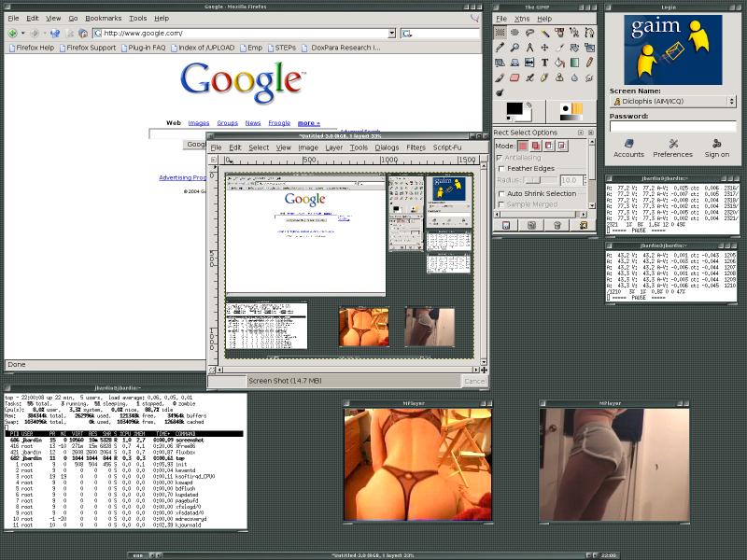747x560 pixels.
Task: Pick the Fuzzy Select magic wand tool
Action: coord(544,33)
